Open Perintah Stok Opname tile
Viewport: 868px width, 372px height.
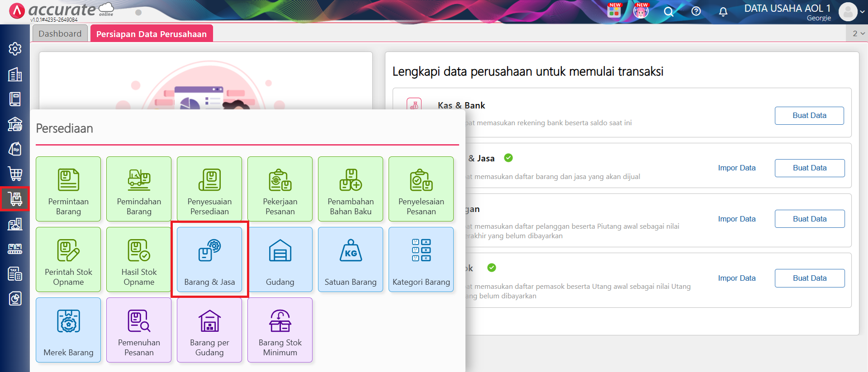coord(68,259)
